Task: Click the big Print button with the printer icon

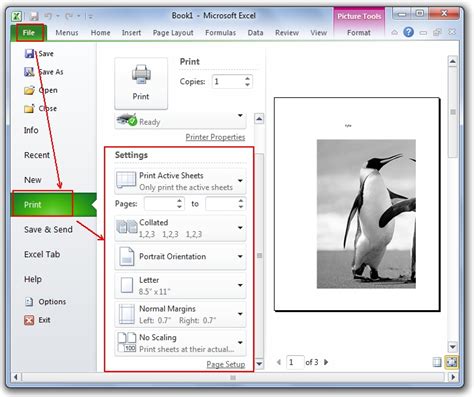Action: click(x=141, y=83)
